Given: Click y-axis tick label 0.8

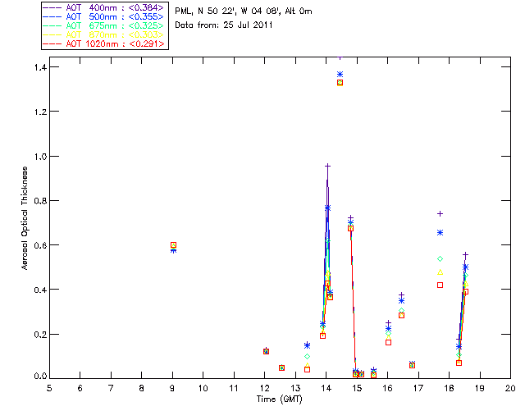Looking at the screenshot, I should click(x=40, y=201).
